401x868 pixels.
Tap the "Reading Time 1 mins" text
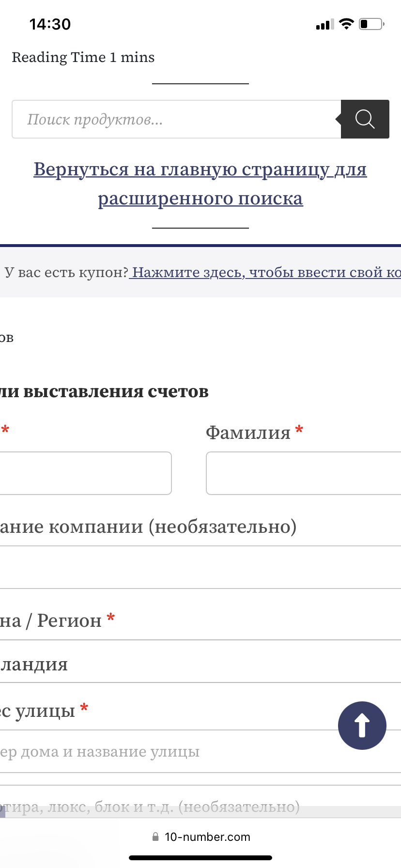83,58
